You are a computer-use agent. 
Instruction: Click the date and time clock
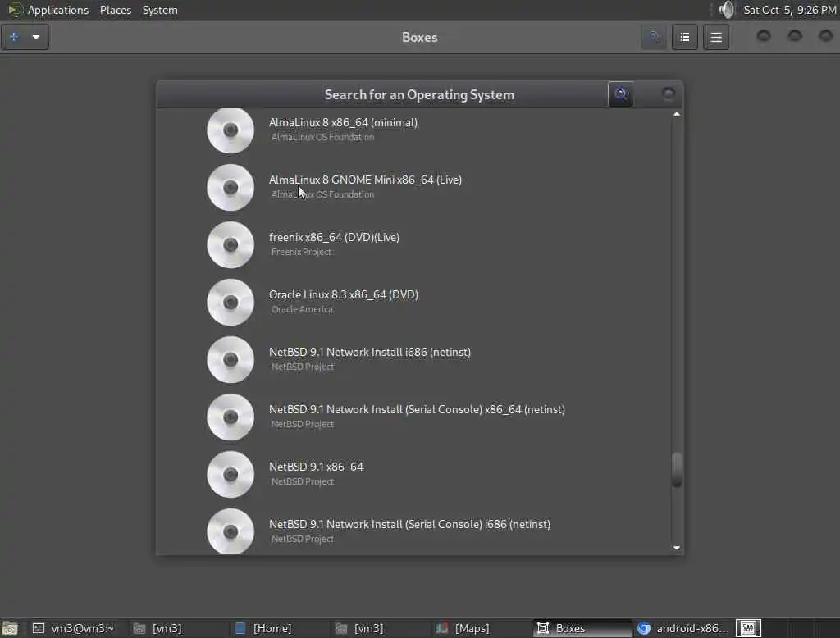pyautogui.click(x=790, y=10)
